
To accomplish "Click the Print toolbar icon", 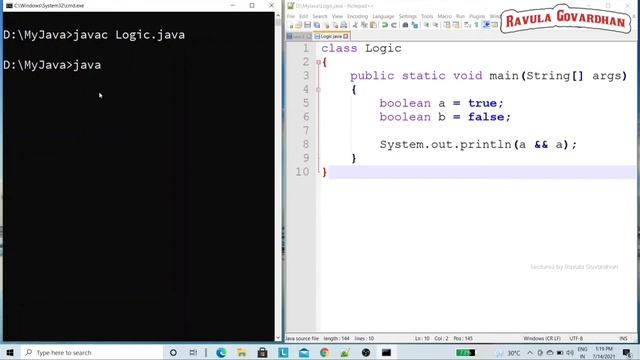I will 344,25.
